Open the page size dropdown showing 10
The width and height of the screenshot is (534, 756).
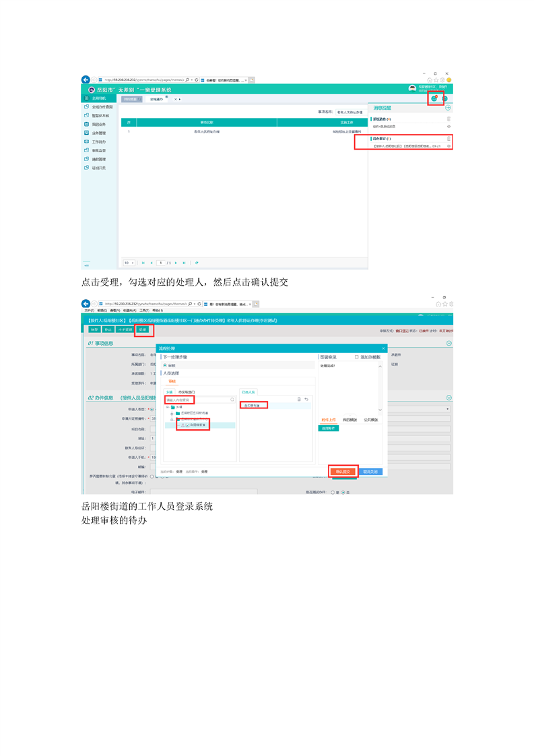pos(129,263)
